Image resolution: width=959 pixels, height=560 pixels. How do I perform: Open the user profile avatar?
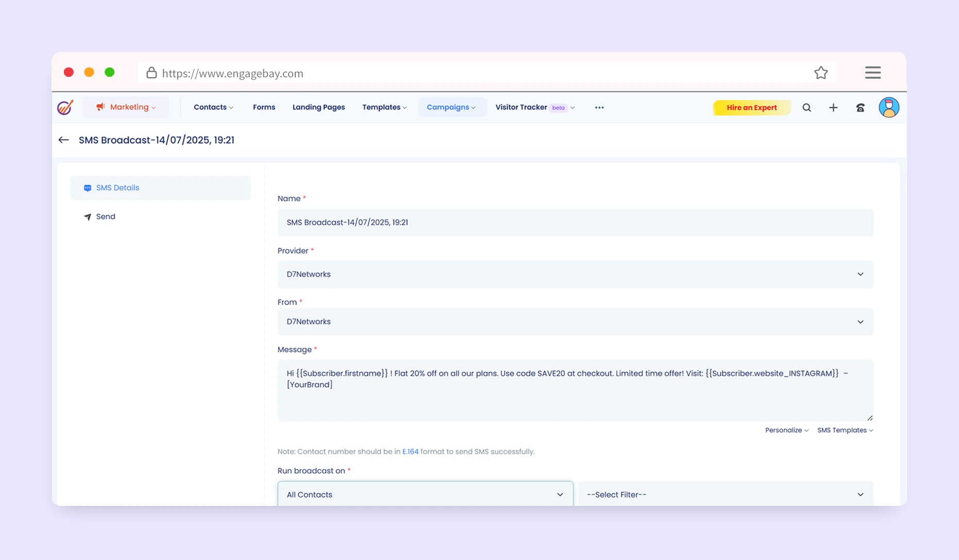(x=888, y=108)
